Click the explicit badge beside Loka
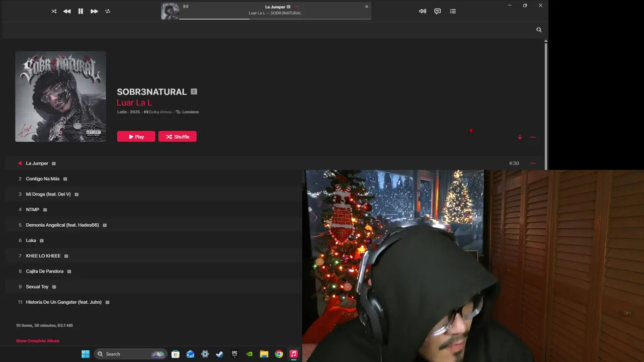Image resolution: width=644 pixels, height=362 pixels. [42, 241]
